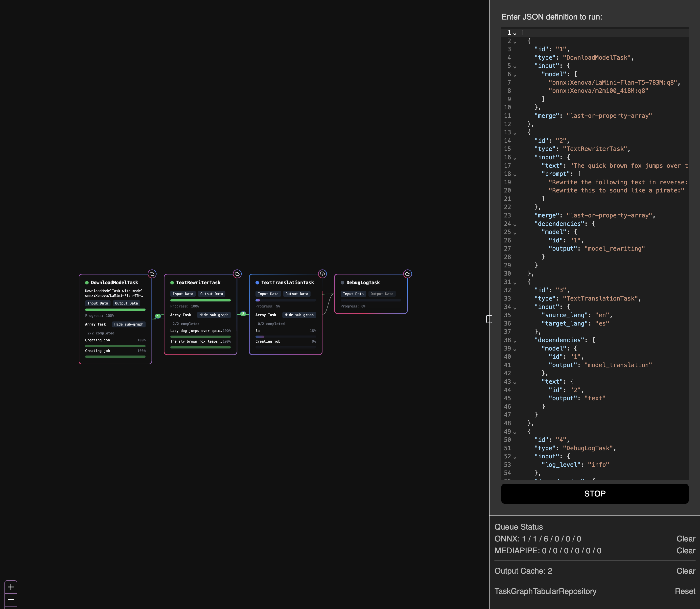
Task: Click '0/2 completed' in TextTranslationTask
Action: pos(271,324)
